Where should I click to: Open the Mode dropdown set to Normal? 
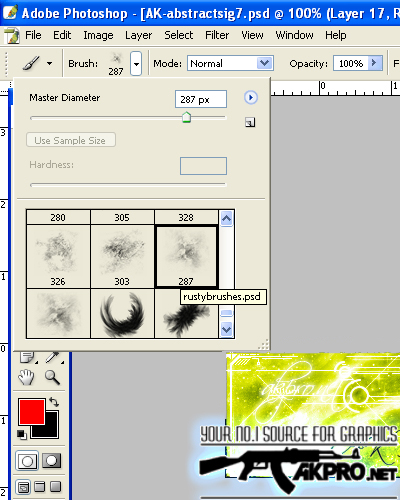click(230, 63)
